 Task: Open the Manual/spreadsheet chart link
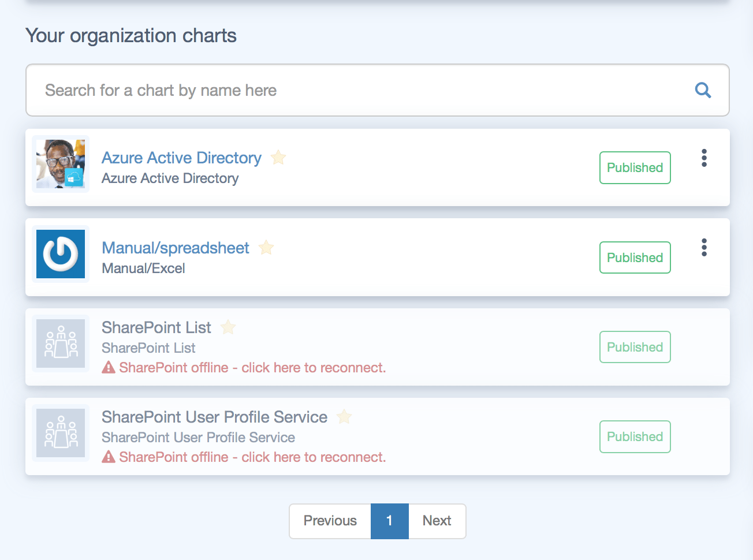point(176,248)
